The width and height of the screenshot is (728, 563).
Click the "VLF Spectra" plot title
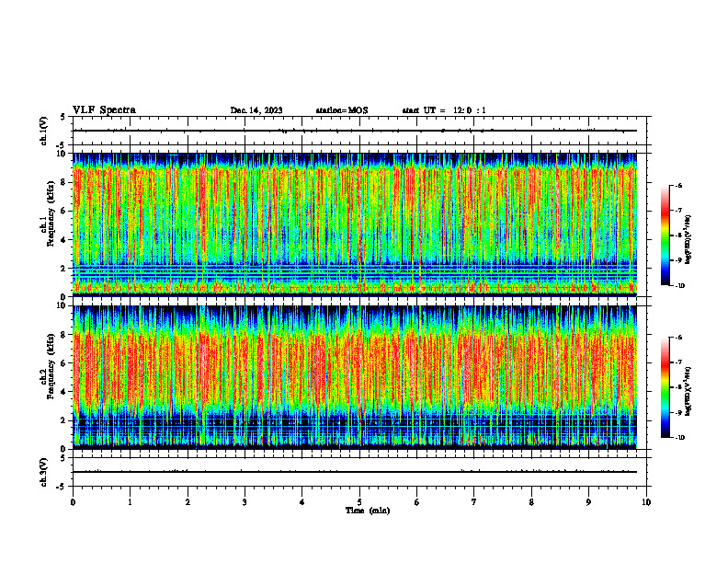pyautogui.click(x=104, y=110)
